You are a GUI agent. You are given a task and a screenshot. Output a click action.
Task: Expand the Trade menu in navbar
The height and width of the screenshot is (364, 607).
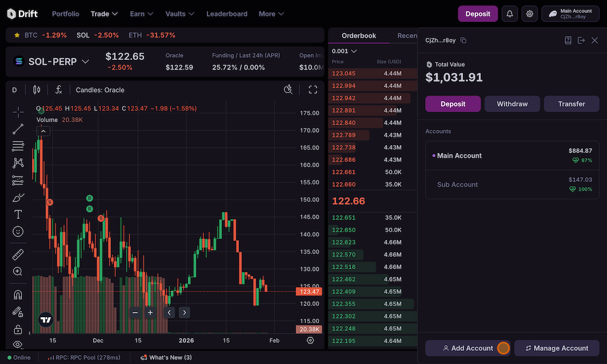[104, 14]
